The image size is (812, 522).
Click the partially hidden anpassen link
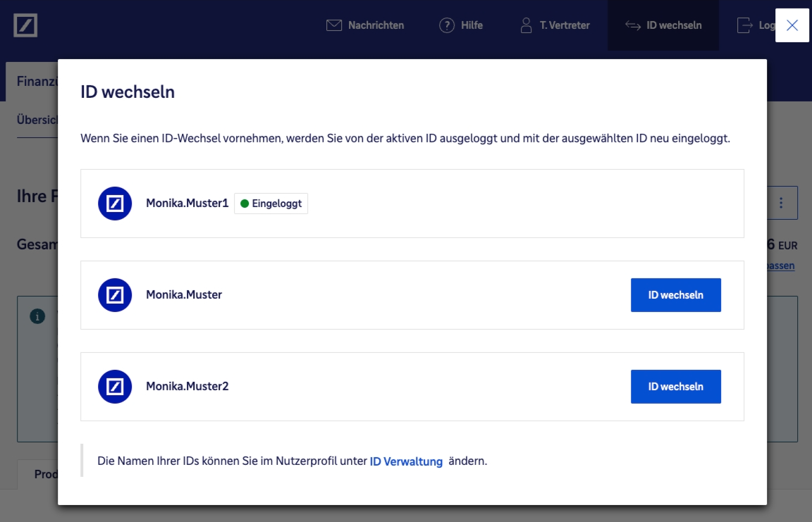pyautogui.click(x=781, y=266)
